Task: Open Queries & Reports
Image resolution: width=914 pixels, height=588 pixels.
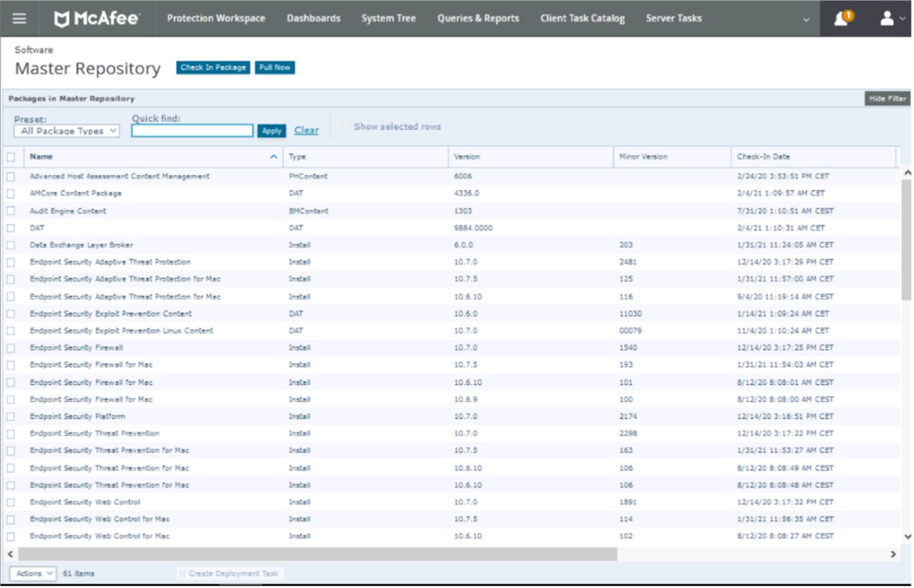Action: [x=478, y=18]
